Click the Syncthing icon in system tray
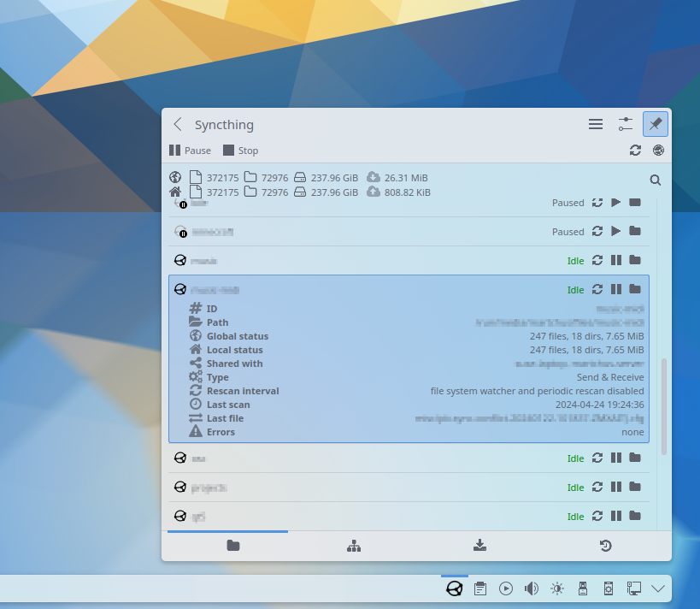 455,588
